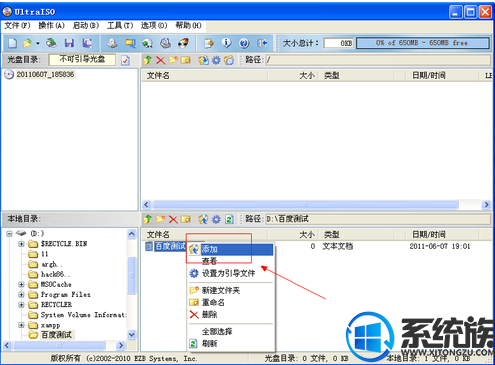This screenshot has width=495, height=365.
Task: Choose 刷新 in the context menu
Action: pos(231,343)
